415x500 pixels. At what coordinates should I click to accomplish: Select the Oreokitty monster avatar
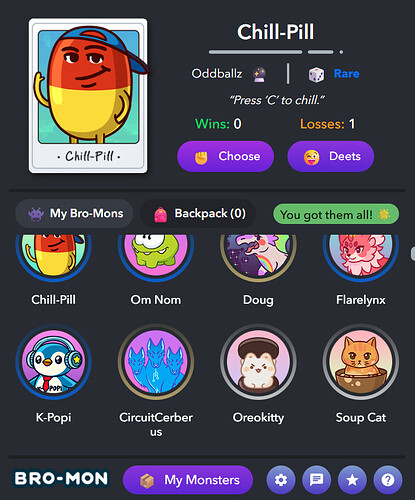pos(258,362)
